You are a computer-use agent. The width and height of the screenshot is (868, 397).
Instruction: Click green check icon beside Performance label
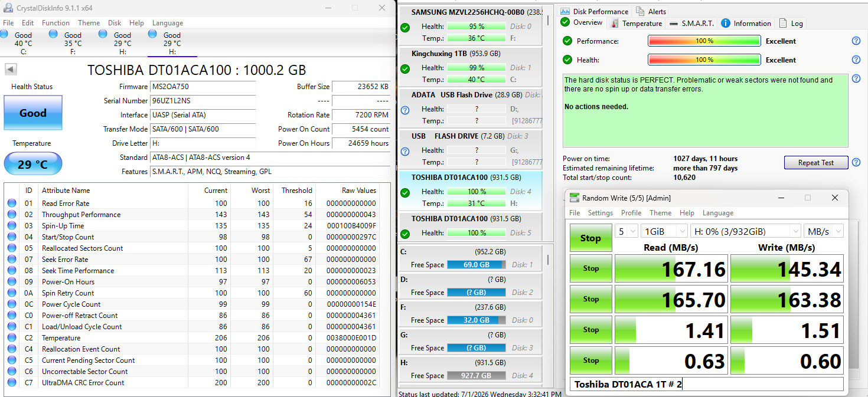567,41
